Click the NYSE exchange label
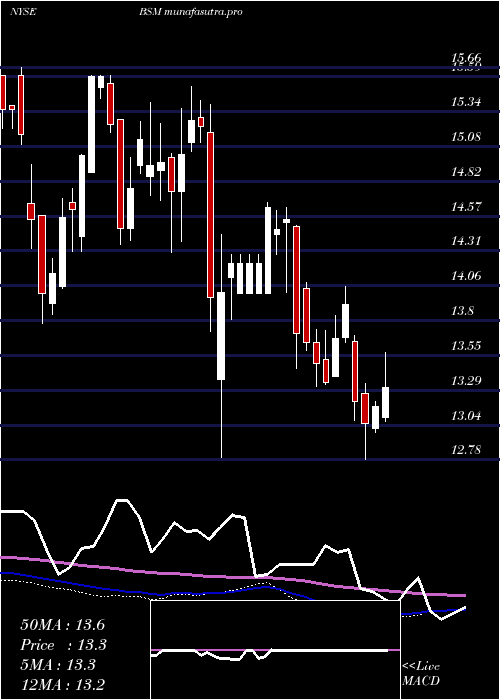This screenshot has width=500, height=700. 23,12
